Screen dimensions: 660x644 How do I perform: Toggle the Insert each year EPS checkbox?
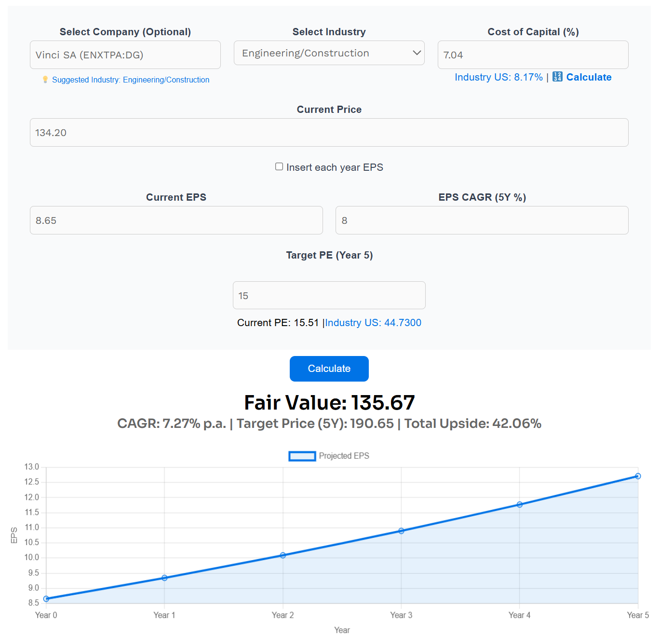click(279, 167)
